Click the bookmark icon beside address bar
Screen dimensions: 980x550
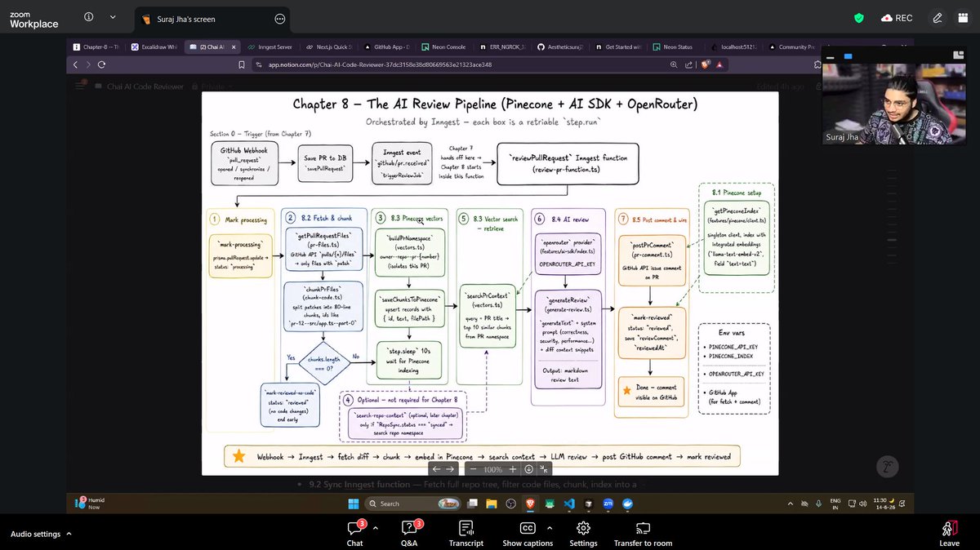241,64
